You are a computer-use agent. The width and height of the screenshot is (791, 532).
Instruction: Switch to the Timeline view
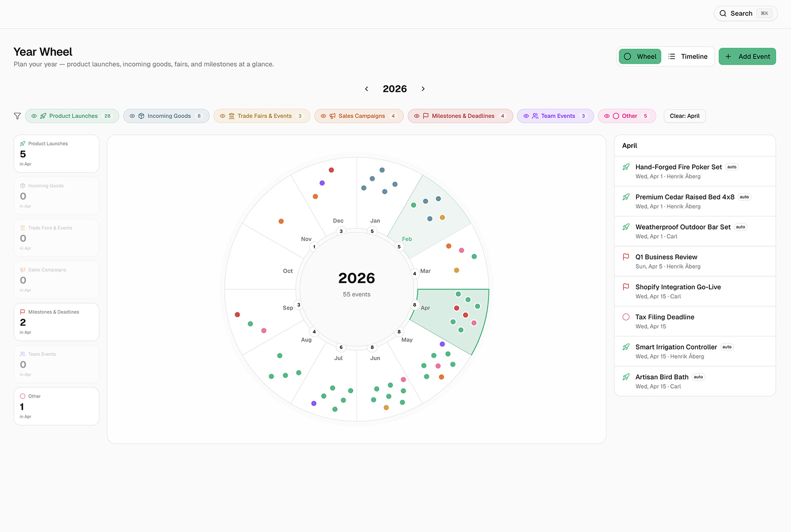[x=688, y=56]
